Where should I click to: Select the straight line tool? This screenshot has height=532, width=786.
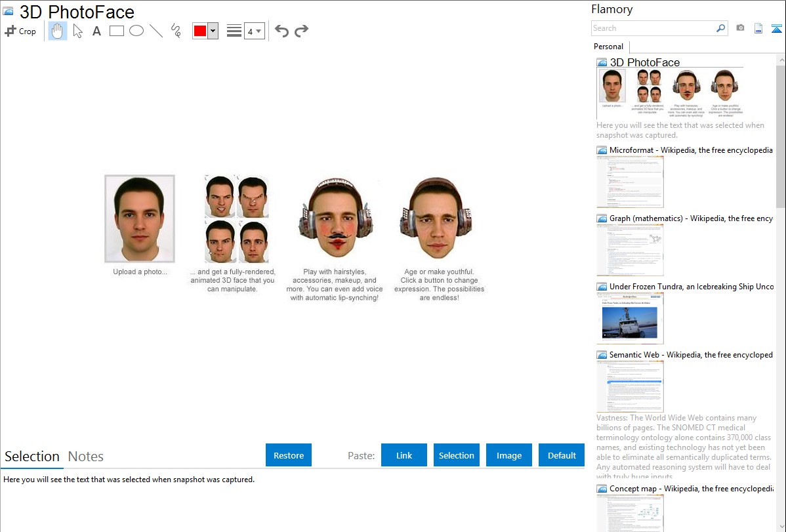point(156,31)
